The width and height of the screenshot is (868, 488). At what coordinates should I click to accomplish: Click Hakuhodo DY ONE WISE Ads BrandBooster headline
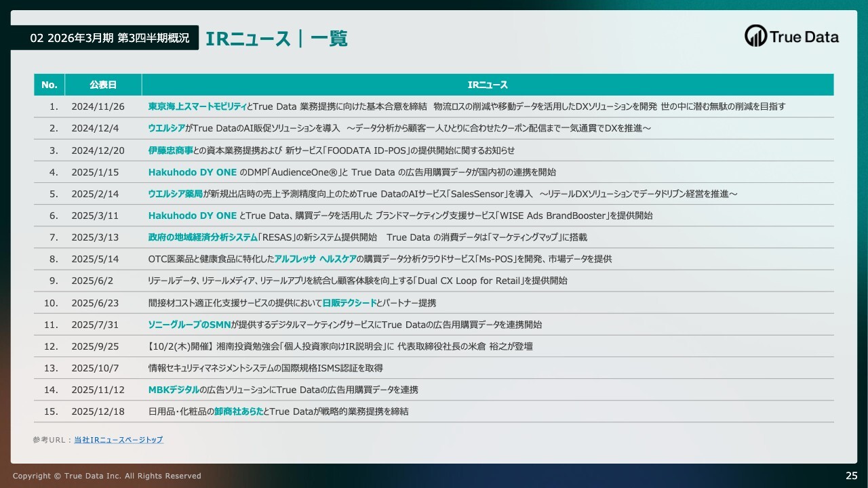click(x=193, y=216)
